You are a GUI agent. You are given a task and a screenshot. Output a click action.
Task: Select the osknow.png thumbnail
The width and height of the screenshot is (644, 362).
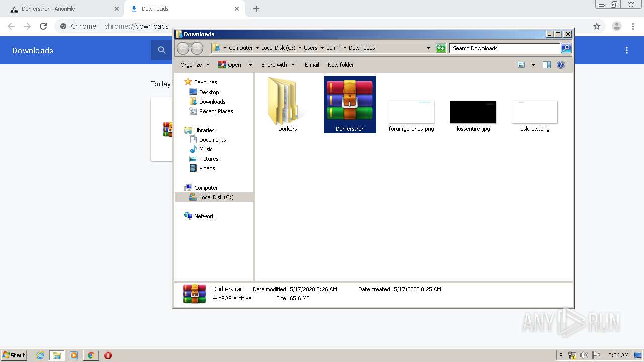point(535,112)
